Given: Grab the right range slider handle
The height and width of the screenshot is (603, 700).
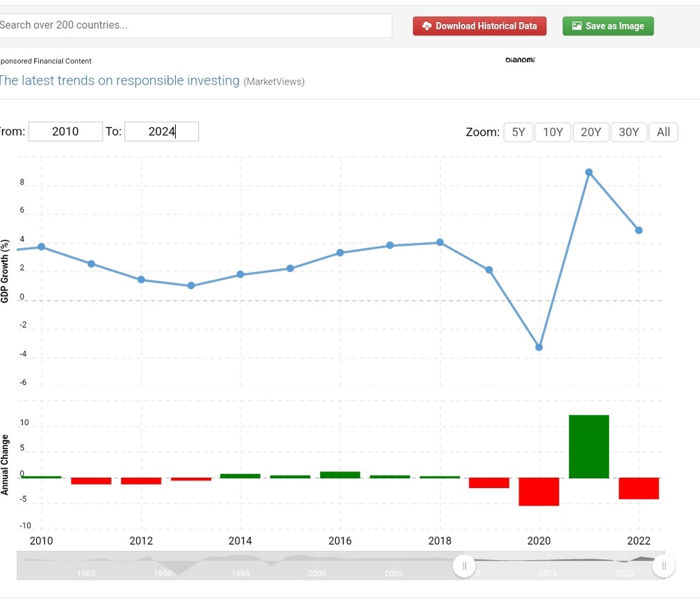Looking at the screenshot, I should pos(664,566).
